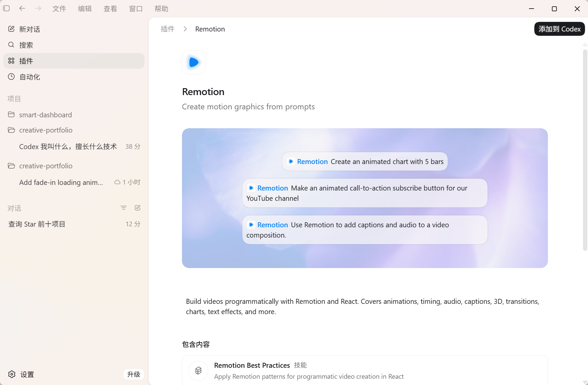Click the new chat pencil icon beside 新对话
This screenshot has width=588, height=385.
(x=11, y=29)
